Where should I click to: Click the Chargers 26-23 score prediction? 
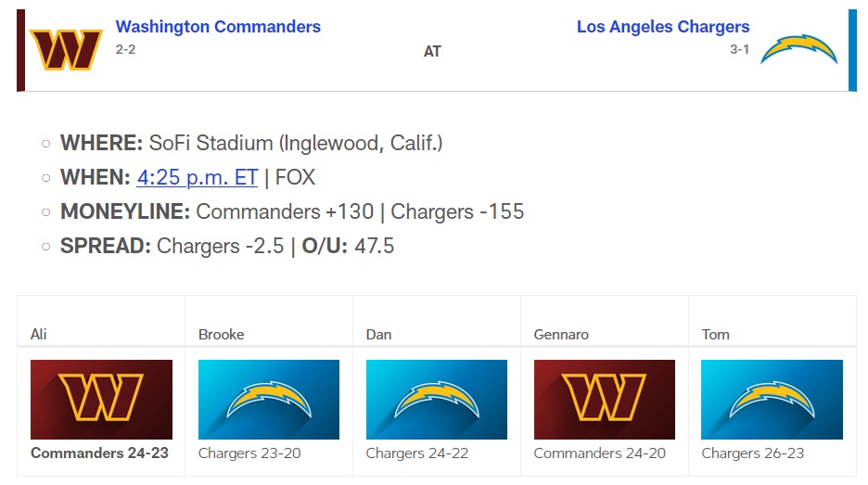[753, 453]
